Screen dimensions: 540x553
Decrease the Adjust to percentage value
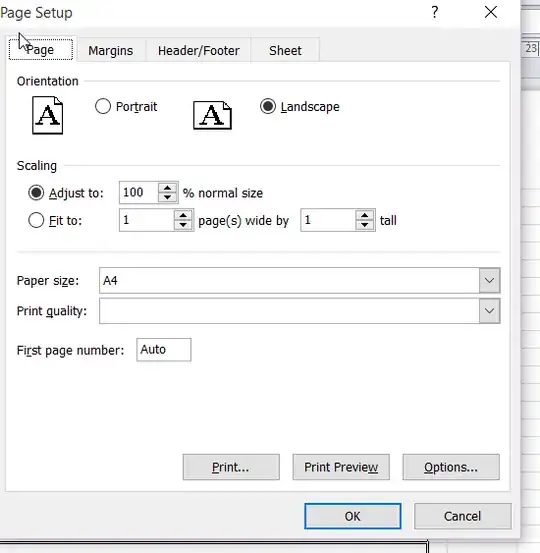coord(168,198)
